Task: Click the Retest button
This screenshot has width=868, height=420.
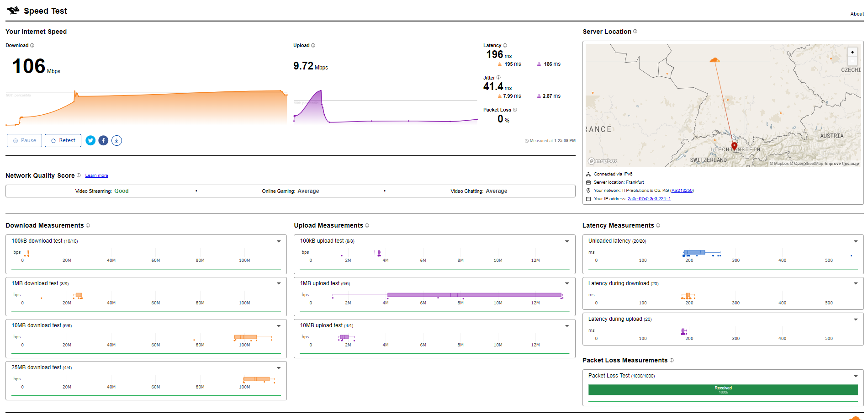Action: (63, 140)
